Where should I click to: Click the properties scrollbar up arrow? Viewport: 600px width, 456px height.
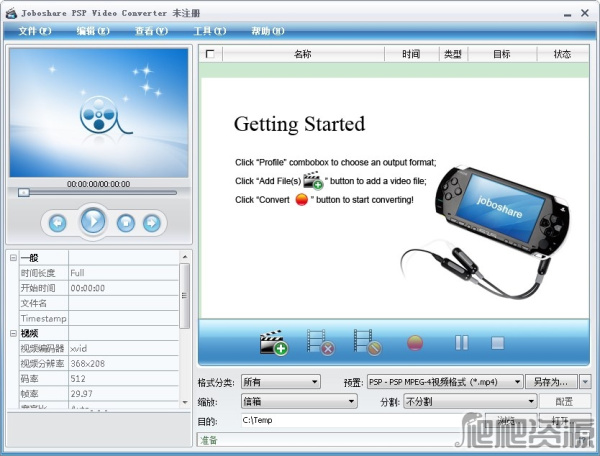185,257
